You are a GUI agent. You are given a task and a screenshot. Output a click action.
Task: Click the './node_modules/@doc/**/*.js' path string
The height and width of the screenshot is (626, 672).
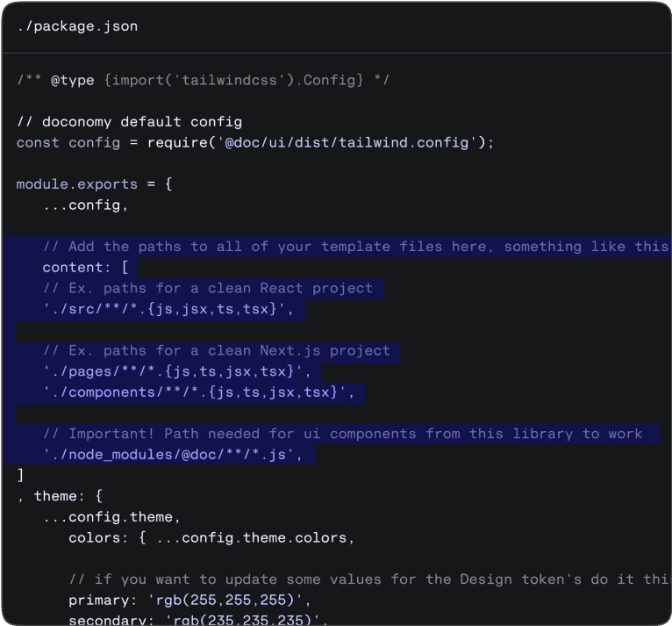click(176, 455)
